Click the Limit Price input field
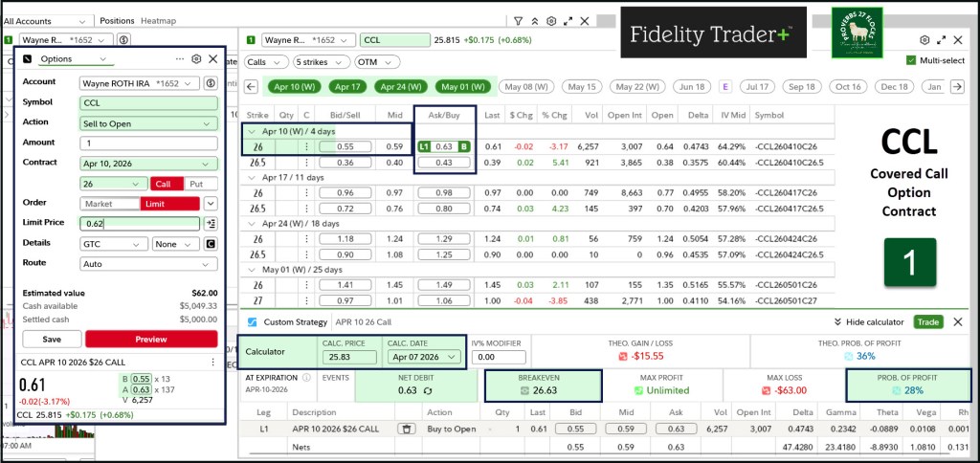This screenshot has width=980, height=463. pos(139,224)
